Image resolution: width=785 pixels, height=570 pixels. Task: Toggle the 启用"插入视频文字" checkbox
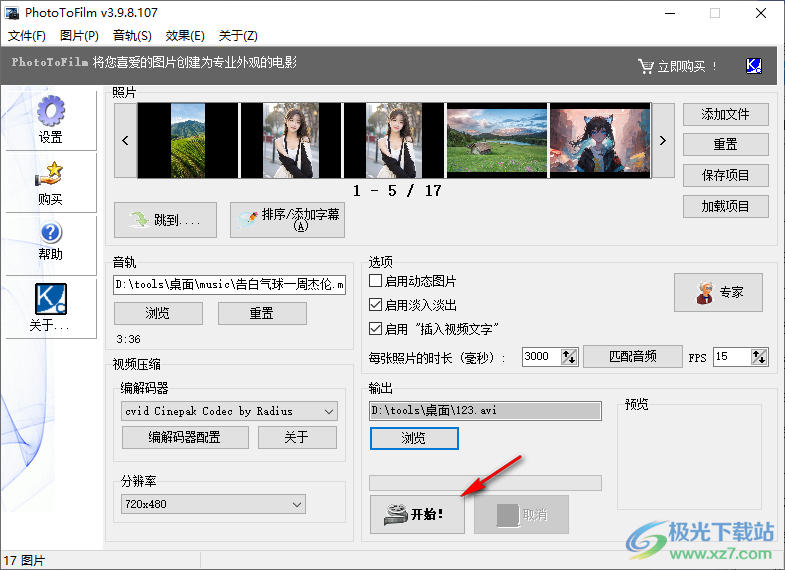click(x=375, y=329)
